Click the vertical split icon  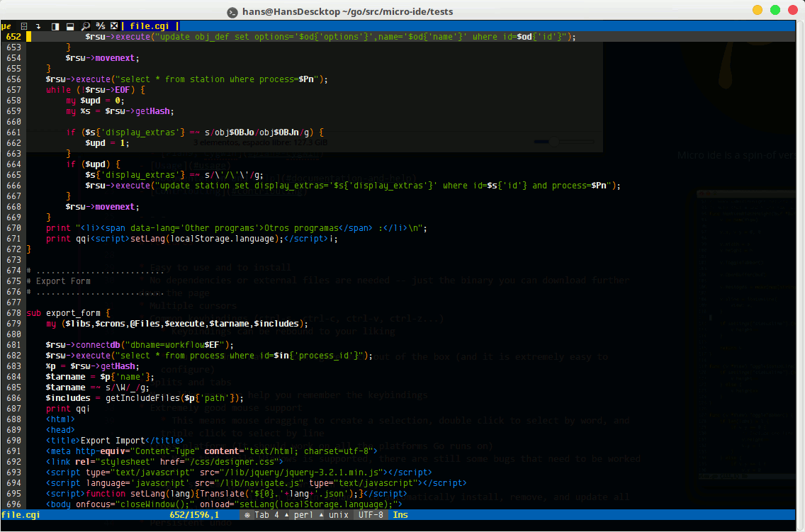[x=55, y=26]
